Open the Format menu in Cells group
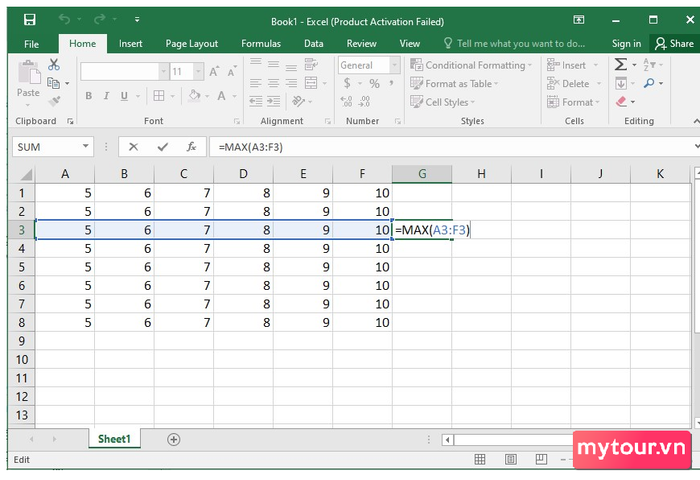This screenshot has height=480, width=700. point(573,102)
